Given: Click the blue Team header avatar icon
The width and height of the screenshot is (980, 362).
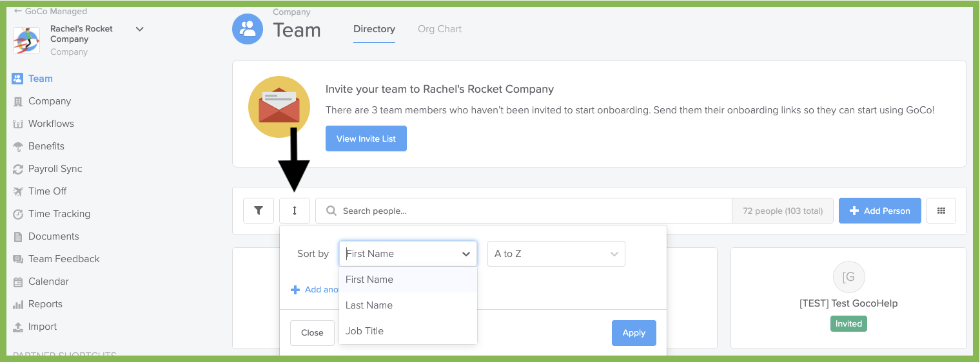Looking at the screenshot, I should 248,28.
